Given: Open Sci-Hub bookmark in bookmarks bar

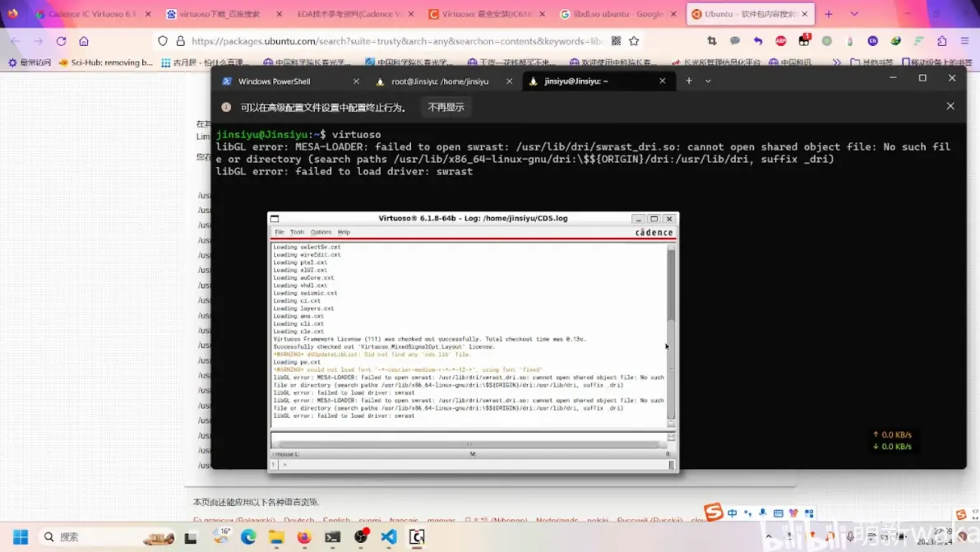Looking at the screenshot, I should tap(105, 63).
